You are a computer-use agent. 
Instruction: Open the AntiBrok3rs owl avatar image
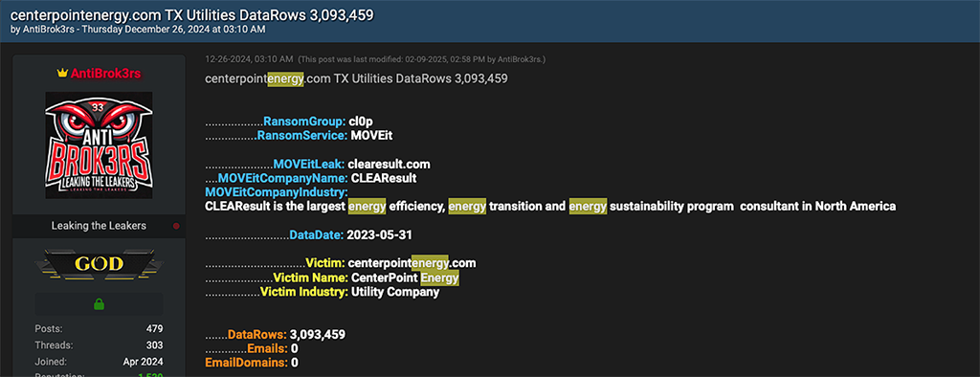pyautogui.click(x=99, y=145)
